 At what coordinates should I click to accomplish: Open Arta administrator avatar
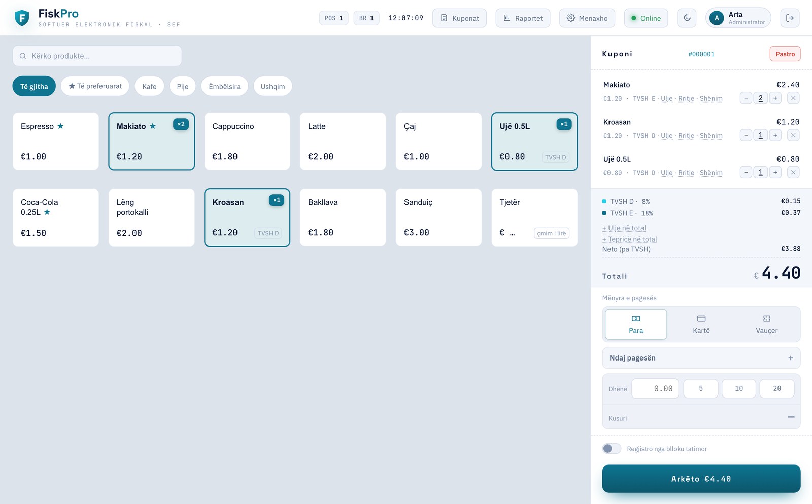(717, 18)
